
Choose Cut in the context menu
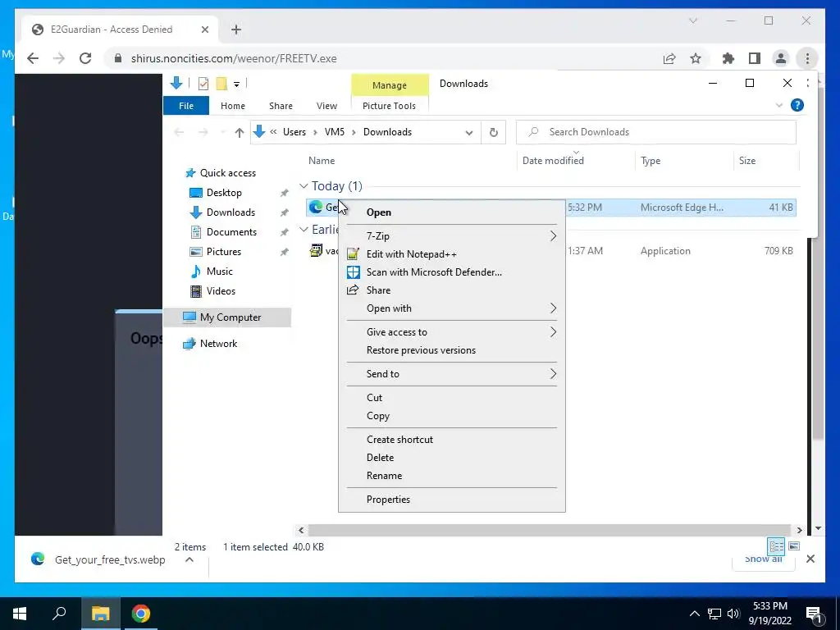tap(452, 398)
